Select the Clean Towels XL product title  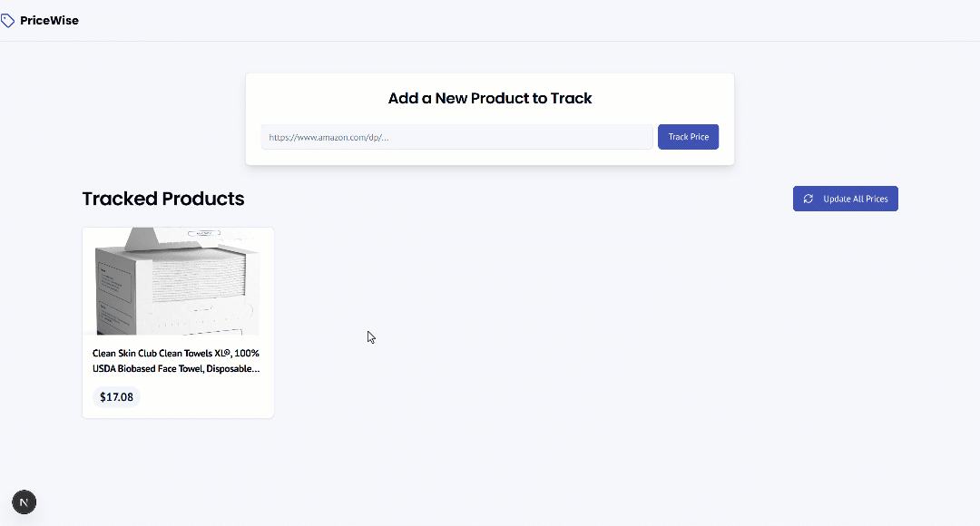tap(175, 360)
